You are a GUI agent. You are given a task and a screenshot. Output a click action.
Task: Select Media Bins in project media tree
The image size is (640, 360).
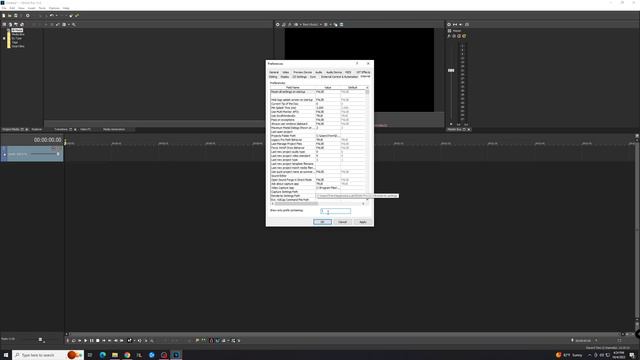click(18, 34)
